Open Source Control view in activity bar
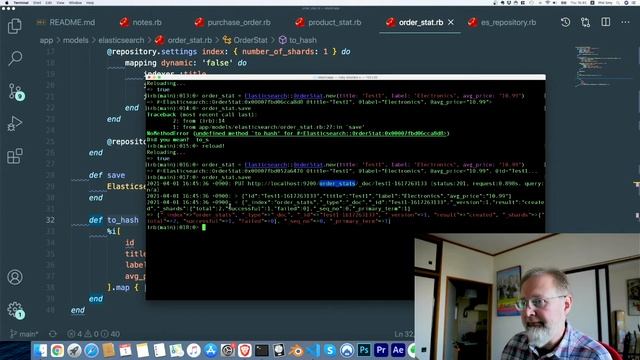This screenshot has height=360, width=640. (x=16, y=91)
